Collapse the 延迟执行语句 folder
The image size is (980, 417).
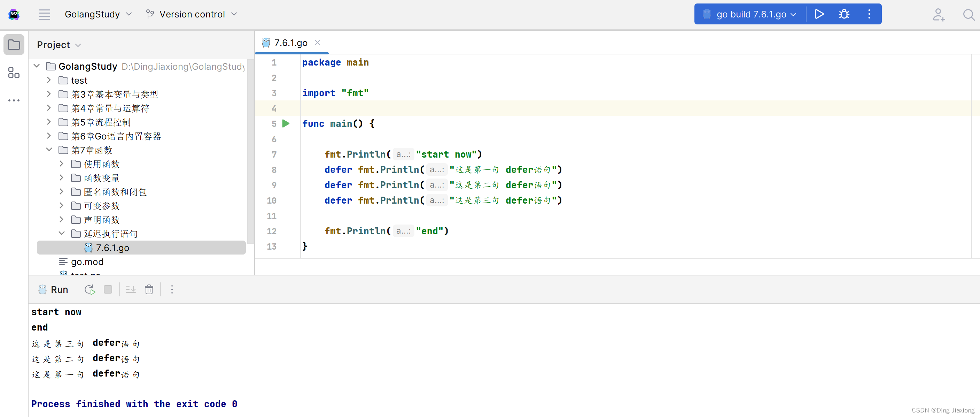pos(62,233)
